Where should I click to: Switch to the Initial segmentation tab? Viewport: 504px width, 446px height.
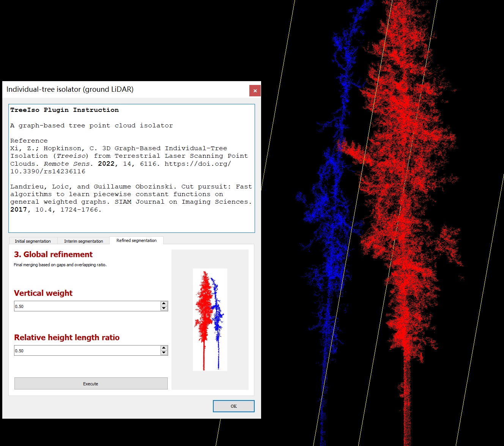click(x=33, y=241)
